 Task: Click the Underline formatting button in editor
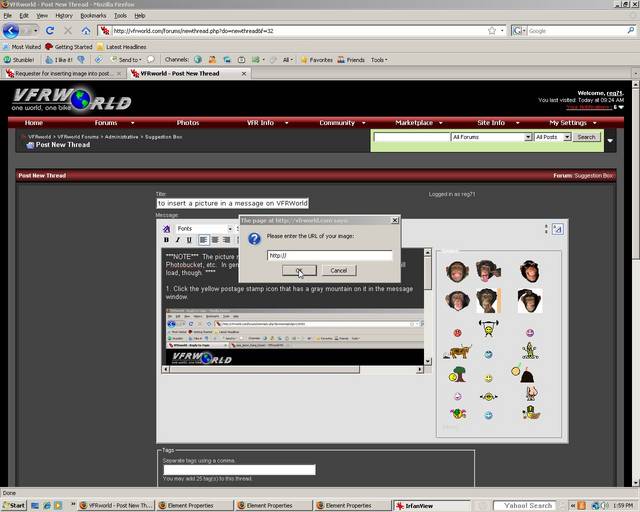(x=188, y=240)
